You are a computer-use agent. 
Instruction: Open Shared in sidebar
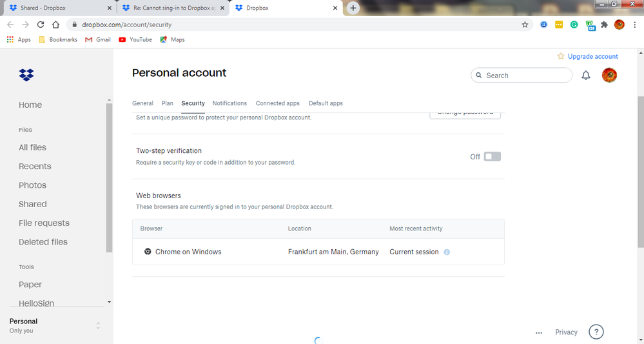coord(32,204)
